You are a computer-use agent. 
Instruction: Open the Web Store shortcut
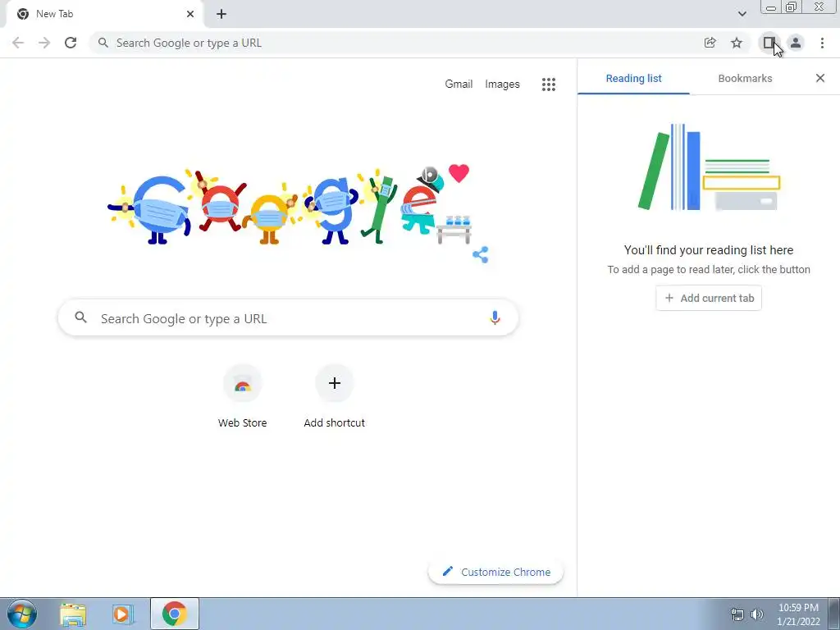pos(242,396)
